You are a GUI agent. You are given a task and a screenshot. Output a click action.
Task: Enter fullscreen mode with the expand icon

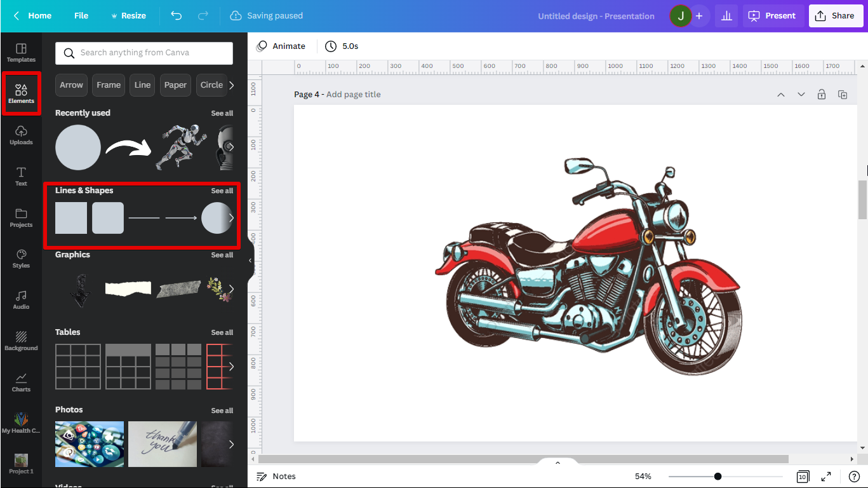[x=826, y=477]
